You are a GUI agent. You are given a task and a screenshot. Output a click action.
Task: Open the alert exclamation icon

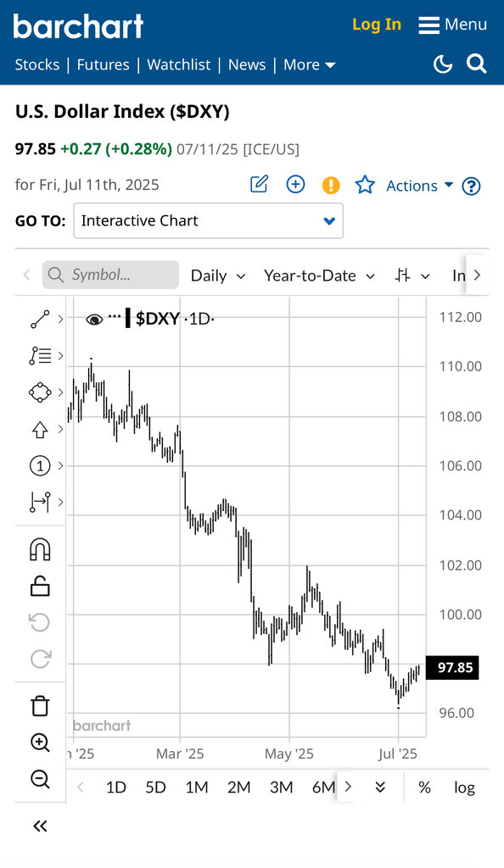point(331,185)
